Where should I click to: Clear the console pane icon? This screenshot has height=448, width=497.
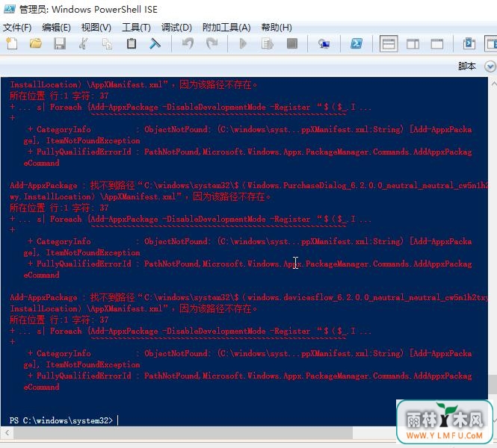155,43
